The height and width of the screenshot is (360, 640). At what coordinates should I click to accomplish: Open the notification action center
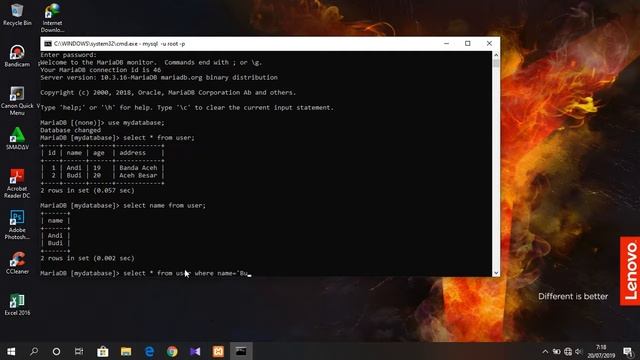click(x=629, y=351)
